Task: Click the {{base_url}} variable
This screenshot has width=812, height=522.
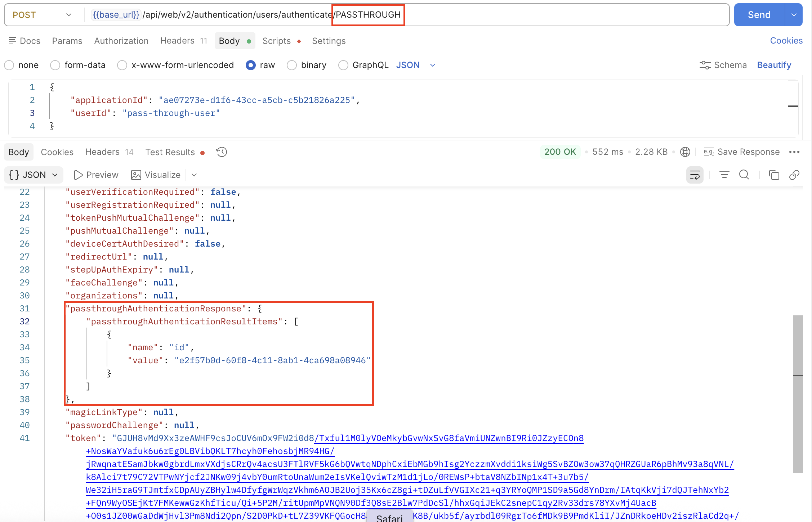Action: (x=116, y=15)
